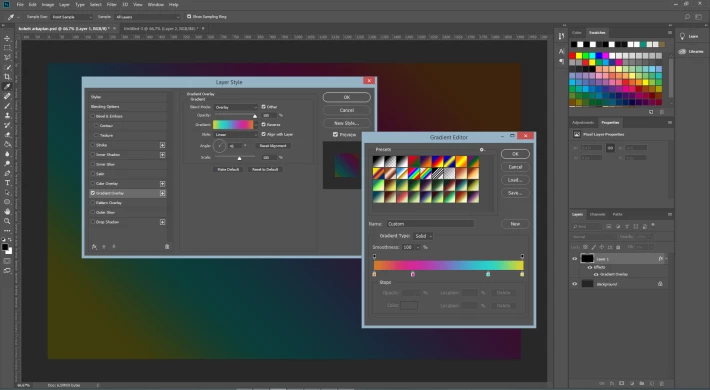Select the Rectangular Marquee tool
The width and height of the screenshot is (710, 390).
coord(7,48)
